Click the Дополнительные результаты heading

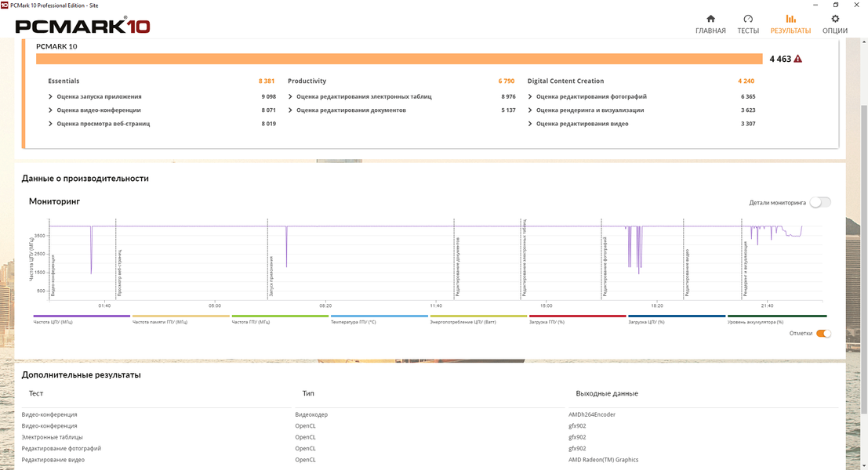click(82, 375)
